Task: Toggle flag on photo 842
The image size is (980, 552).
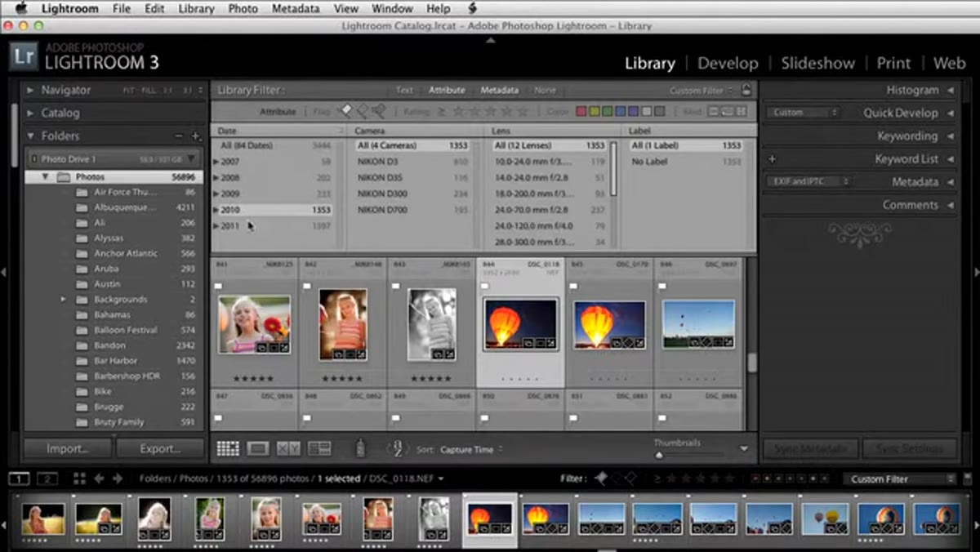Action: click(x=307, y=287)
